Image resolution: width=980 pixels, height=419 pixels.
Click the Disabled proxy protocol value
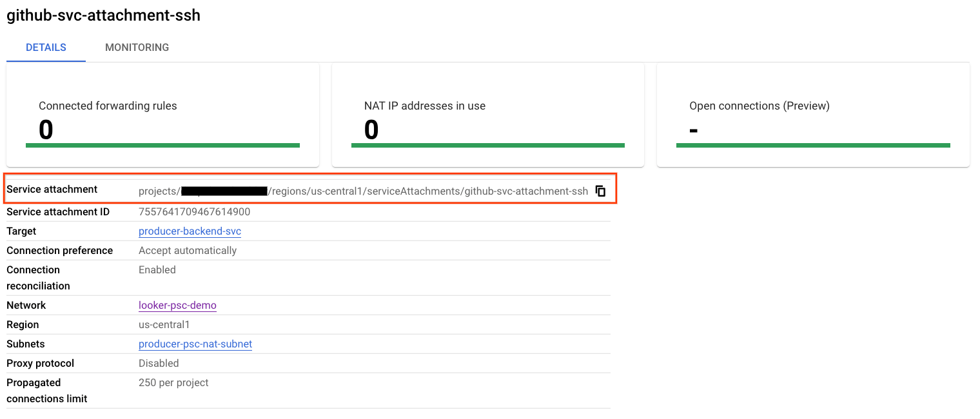pyautogui.click(x=159, y=364)
